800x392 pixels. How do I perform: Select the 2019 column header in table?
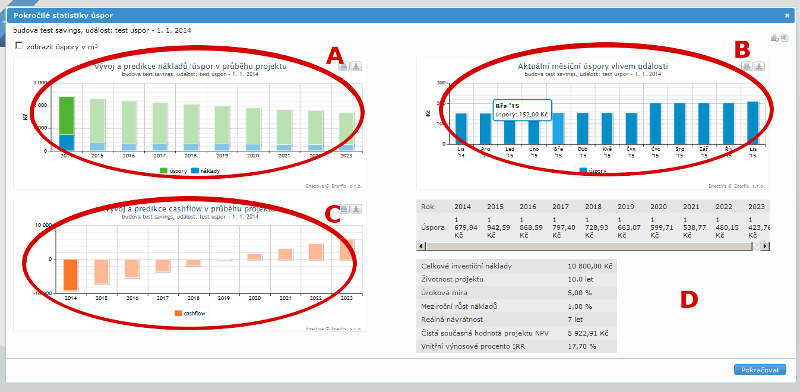pos(626,207)
